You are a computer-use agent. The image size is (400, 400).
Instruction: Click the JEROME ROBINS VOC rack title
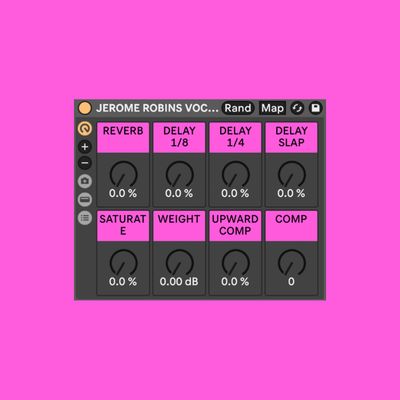coord(157,108)
